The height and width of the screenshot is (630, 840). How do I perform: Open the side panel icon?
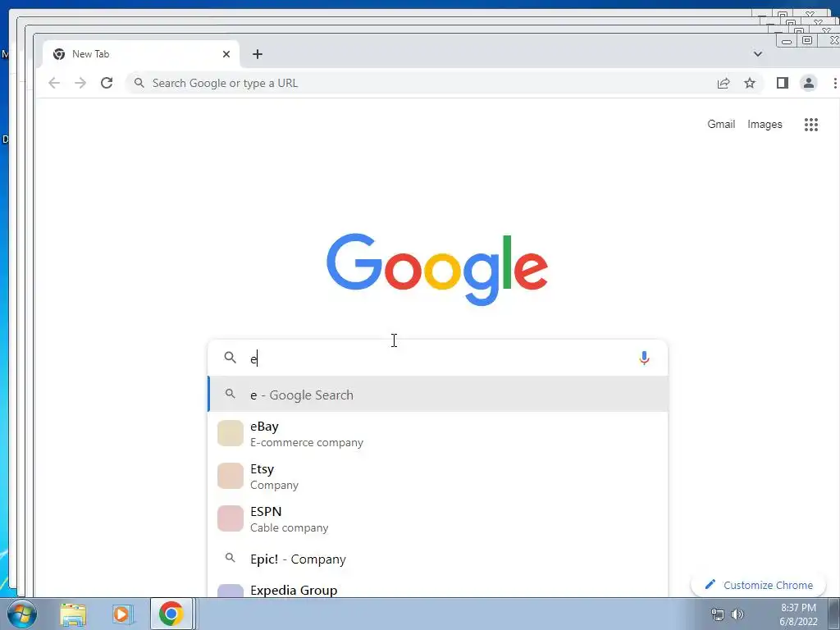click(782, 83)
